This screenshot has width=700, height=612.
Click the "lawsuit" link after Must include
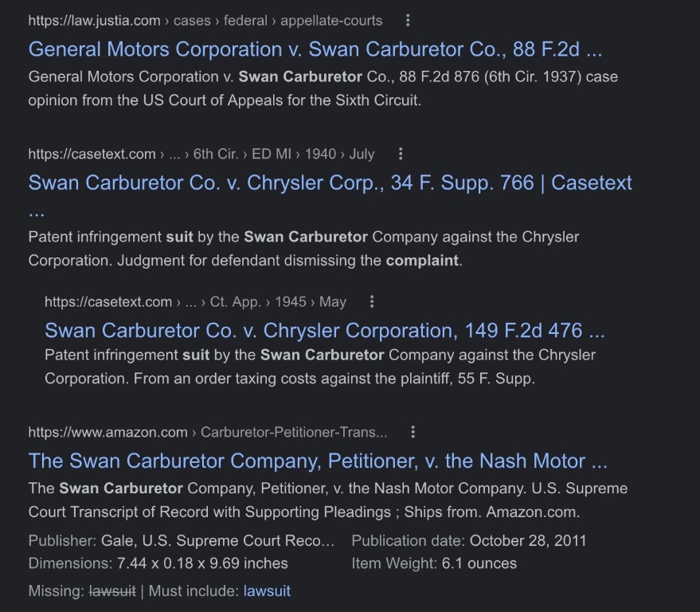[267, 591]
